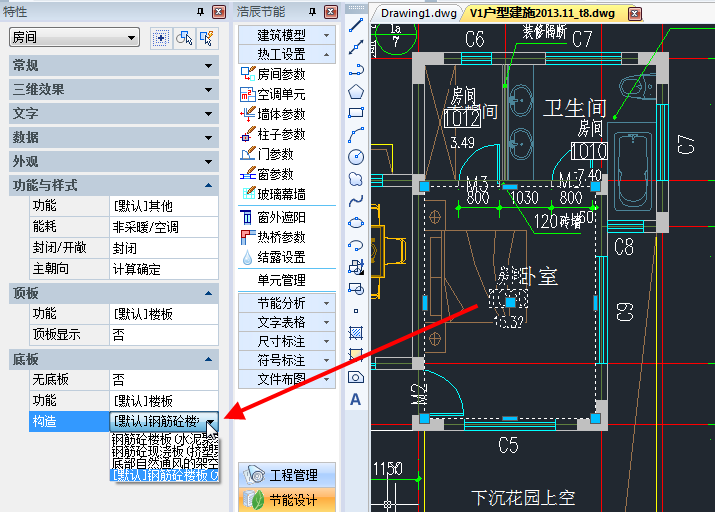
Task: Close the V1户型建施 drawing tab
Action: click(x=634, y=14)
